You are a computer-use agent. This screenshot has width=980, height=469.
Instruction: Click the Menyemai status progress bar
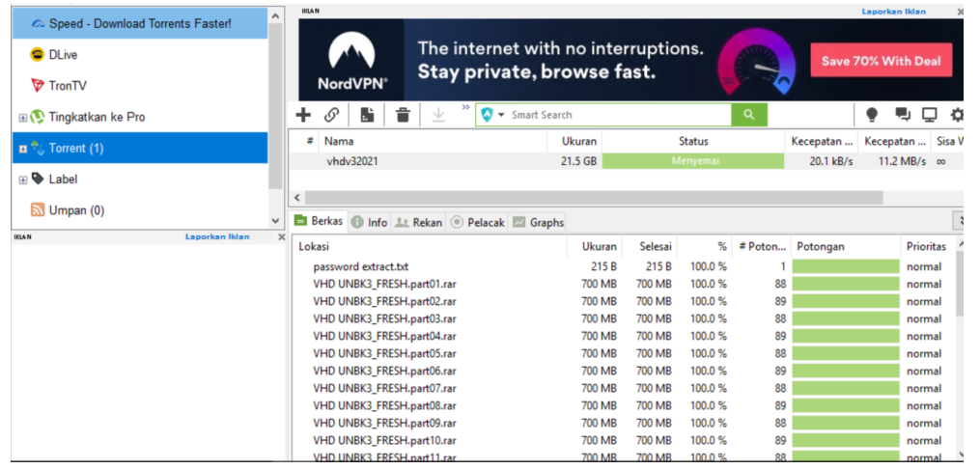pyautogui.click(x=693, y=161)
